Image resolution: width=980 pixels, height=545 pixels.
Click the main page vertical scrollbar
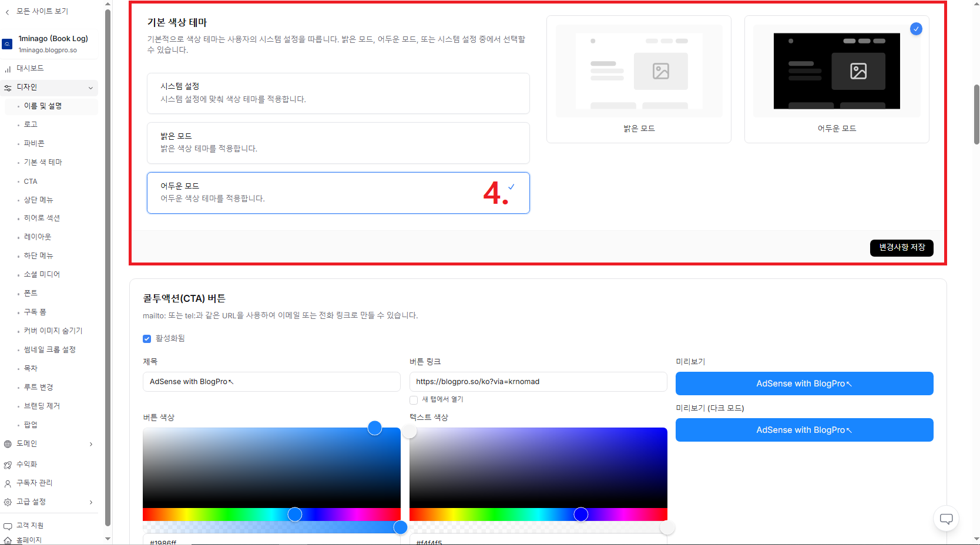pyautogui.click(x=976, y=115)
